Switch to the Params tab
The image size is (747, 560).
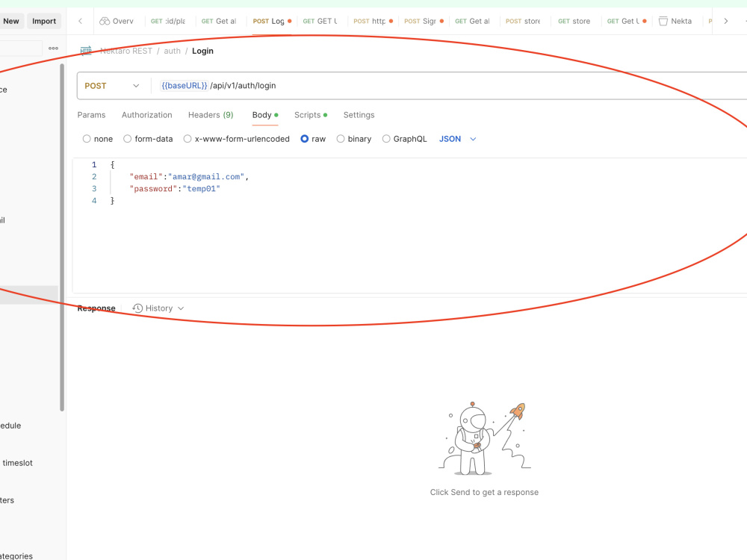click(x=91, y=115)
